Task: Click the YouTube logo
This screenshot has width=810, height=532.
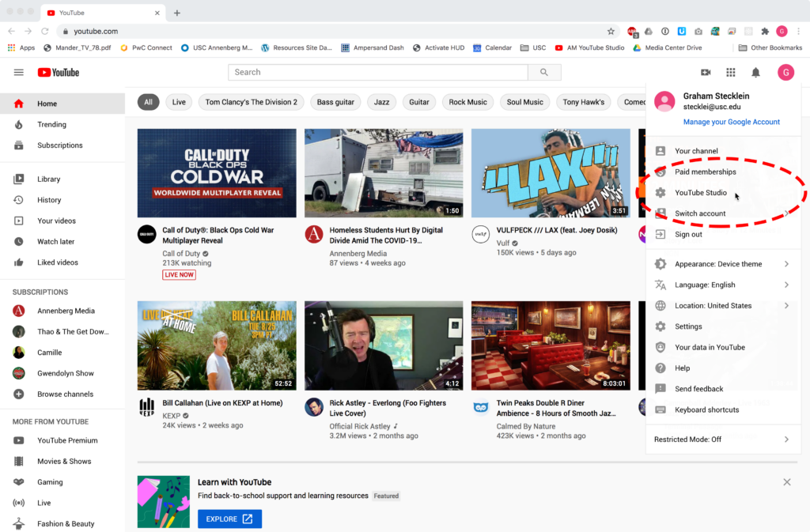Action: click(x=59, y=73)
